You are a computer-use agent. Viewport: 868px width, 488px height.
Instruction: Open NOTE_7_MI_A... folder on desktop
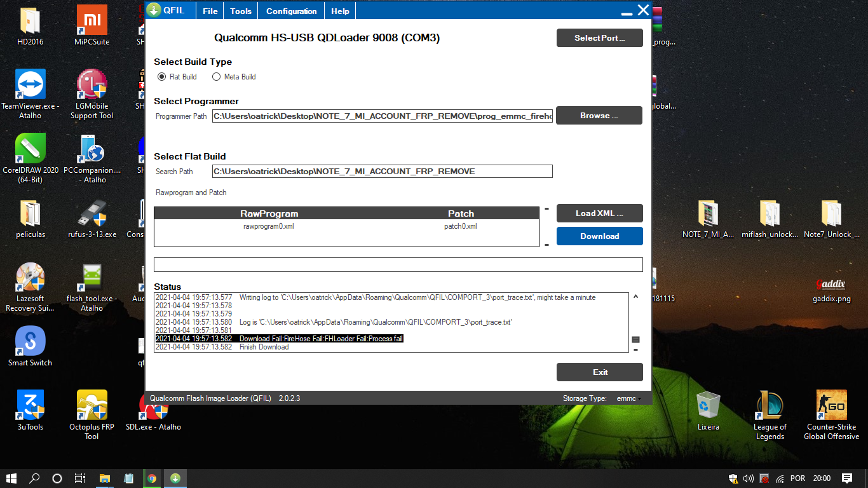(x=708, y=219)
